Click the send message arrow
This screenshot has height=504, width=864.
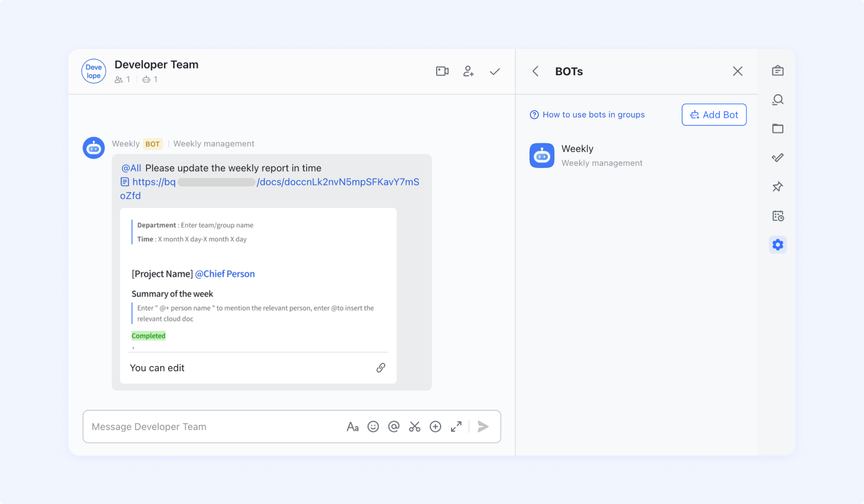[x=483, y=427]
